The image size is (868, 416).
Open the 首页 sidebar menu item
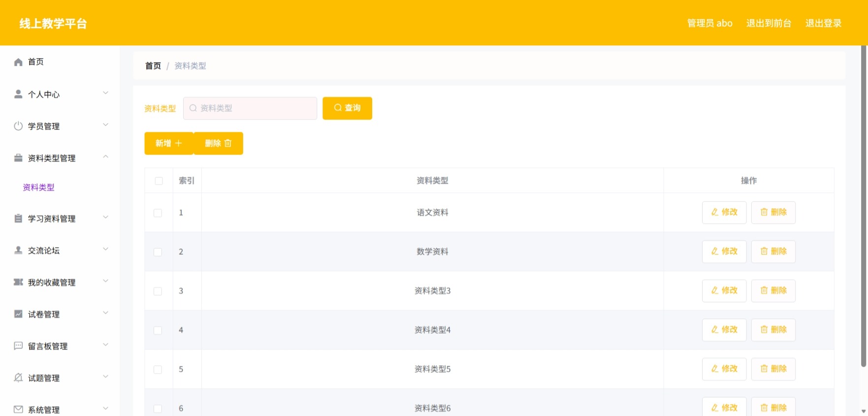tap(60, 62)
